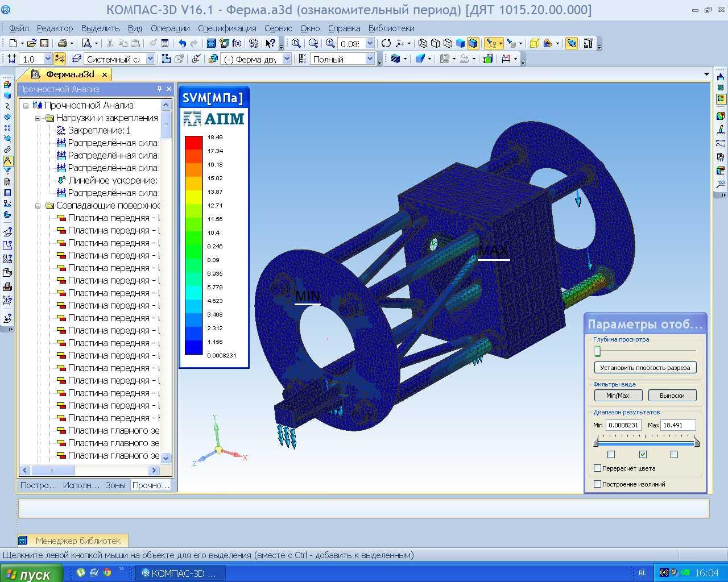The image size is (728, 582).
Task: Select the wireframe display mode cube
Action: [x=423, y=43]
